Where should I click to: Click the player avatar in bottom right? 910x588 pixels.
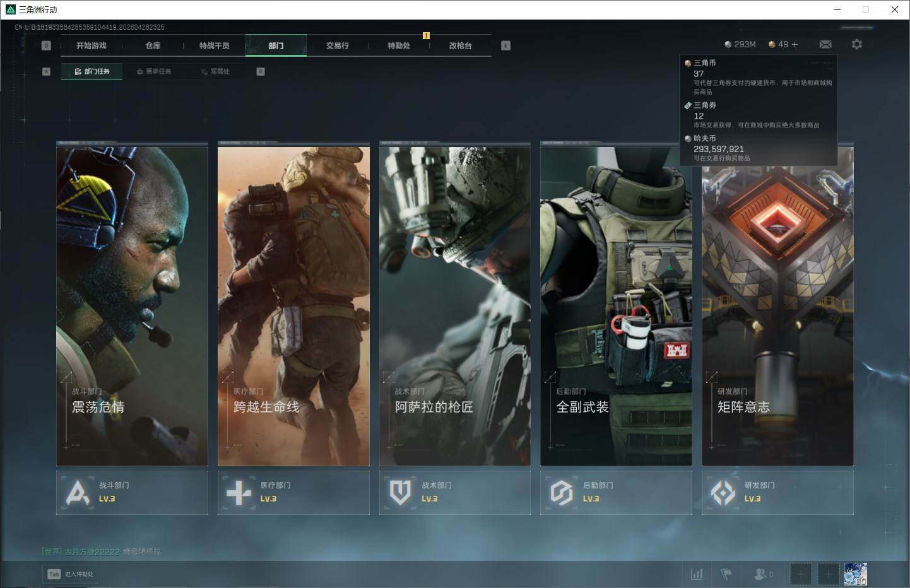855,574
